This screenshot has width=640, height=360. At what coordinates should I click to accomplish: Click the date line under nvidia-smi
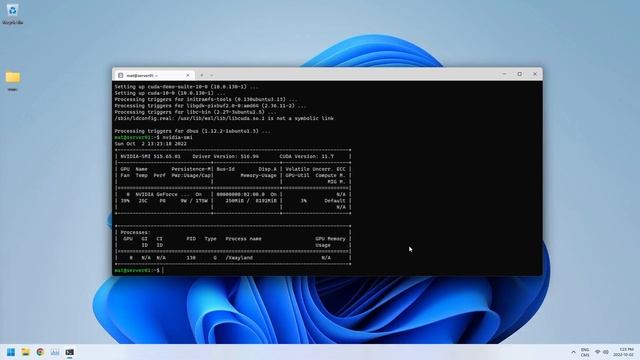tap(151, 144)
